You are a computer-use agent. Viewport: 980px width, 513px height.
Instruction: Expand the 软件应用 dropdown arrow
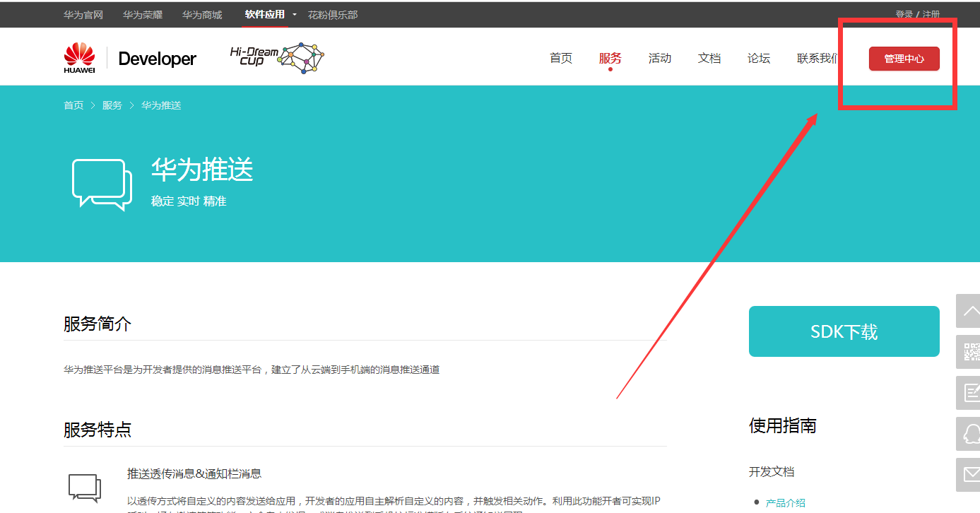(295, 15)
